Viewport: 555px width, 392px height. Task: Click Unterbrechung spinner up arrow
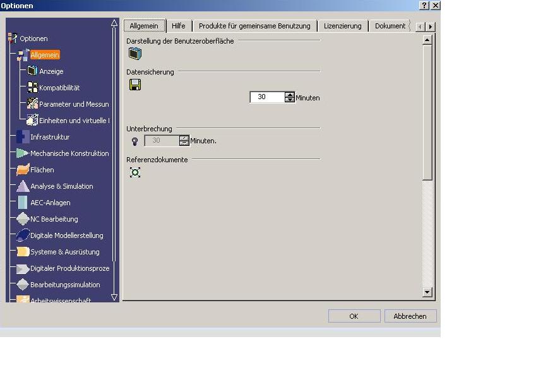coord(184,138)
